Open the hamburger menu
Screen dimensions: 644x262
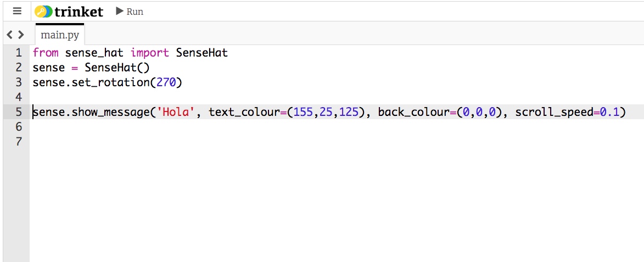[x=17, y=11]
